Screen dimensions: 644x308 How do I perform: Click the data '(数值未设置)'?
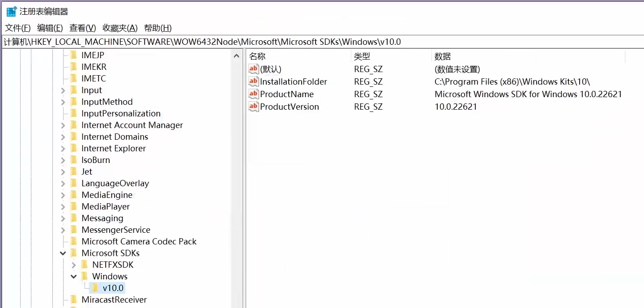pyautogui.click(x=457, y=69)
